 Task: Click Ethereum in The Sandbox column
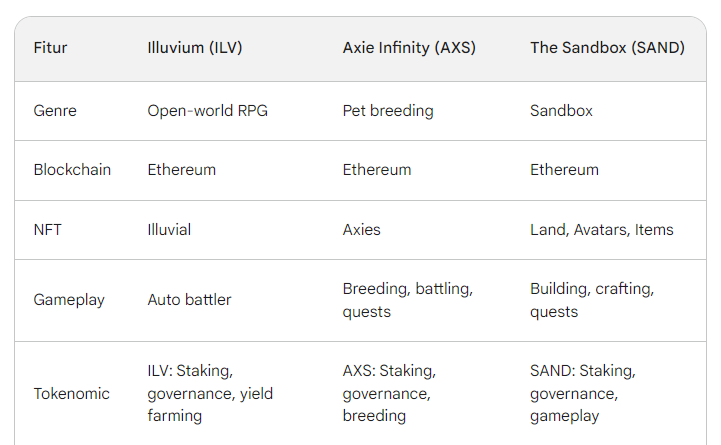click(564, 170)
